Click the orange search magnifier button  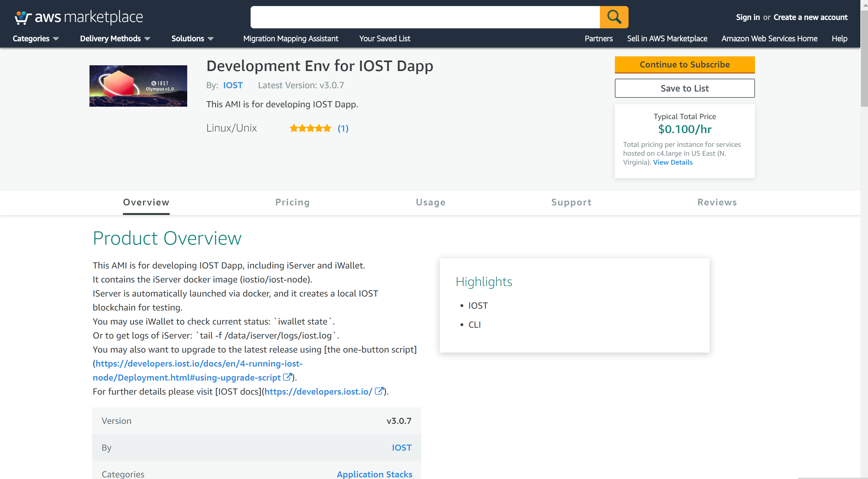[x=614, y=17]
